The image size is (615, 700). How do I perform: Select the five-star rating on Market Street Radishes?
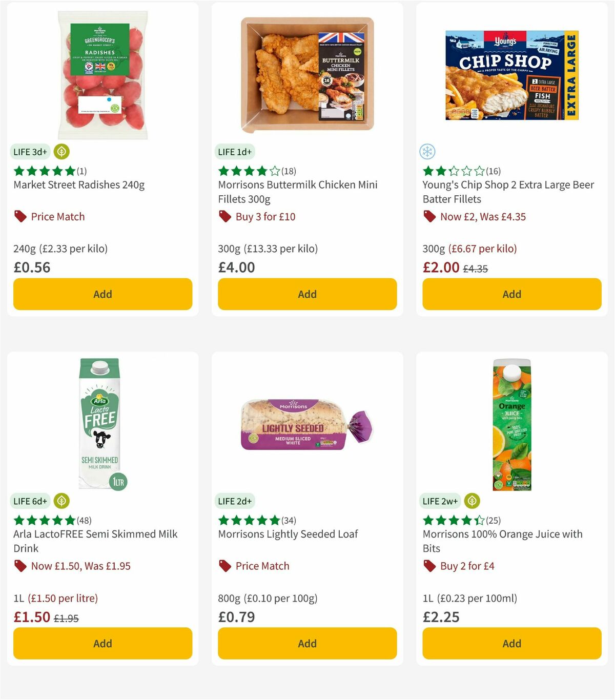pyautogui.click(x=44, y=171)
